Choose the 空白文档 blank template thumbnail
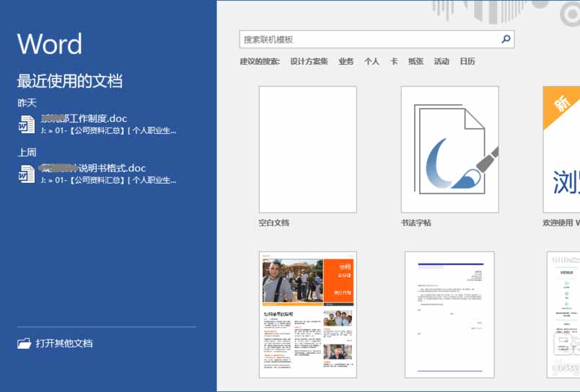Image resolution: width=580 pixels, height=392 pixels. coord(308,150)
